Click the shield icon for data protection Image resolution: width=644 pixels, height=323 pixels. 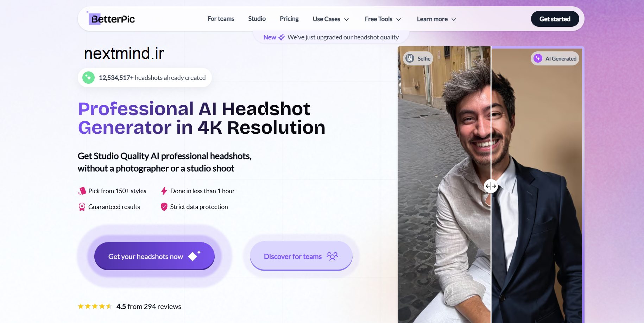(x=164, y=207)
